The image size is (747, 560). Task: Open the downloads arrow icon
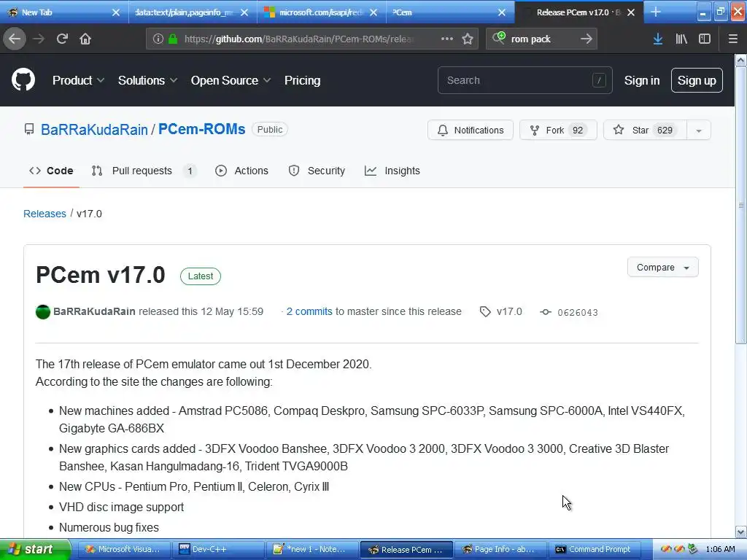(658, 39)
